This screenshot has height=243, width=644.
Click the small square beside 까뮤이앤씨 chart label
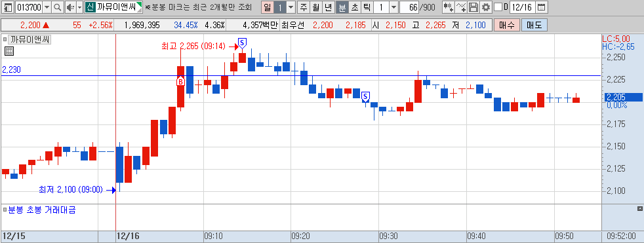click(5, 39)
